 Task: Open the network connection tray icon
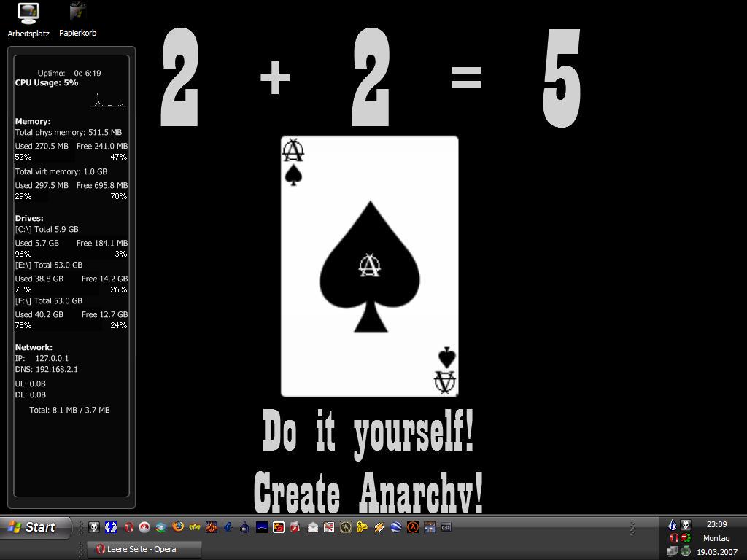pyautogui.click(x=673, y=551)
